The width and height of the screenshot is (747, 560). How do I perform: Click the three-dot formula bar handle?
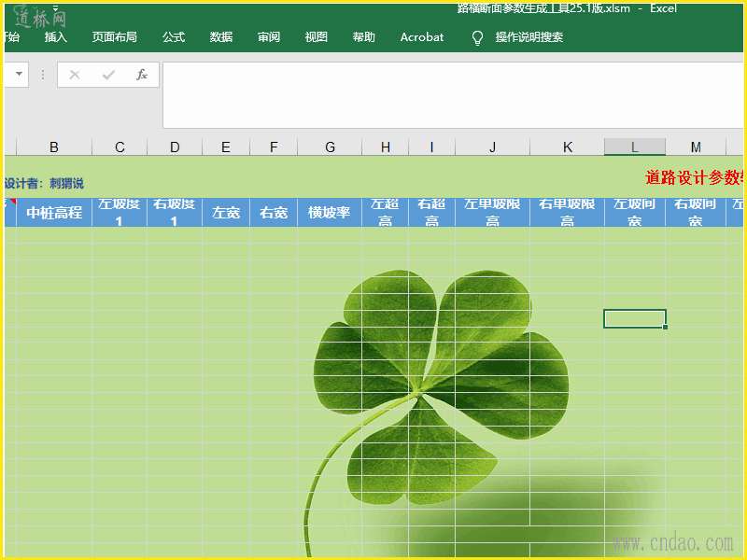(x=43, y=75)
